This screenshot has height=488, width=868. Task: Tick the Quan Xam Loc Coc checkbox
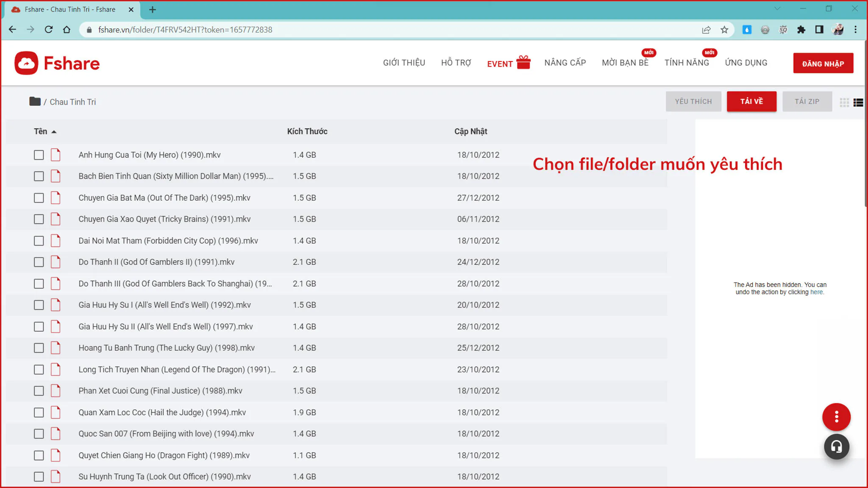39,413
